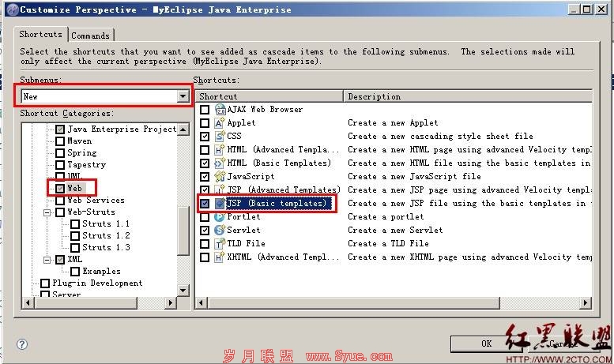This screenshot has height=364, width=614.
Task: Click the Portlet shortcut icon
Action: (220, 217)
